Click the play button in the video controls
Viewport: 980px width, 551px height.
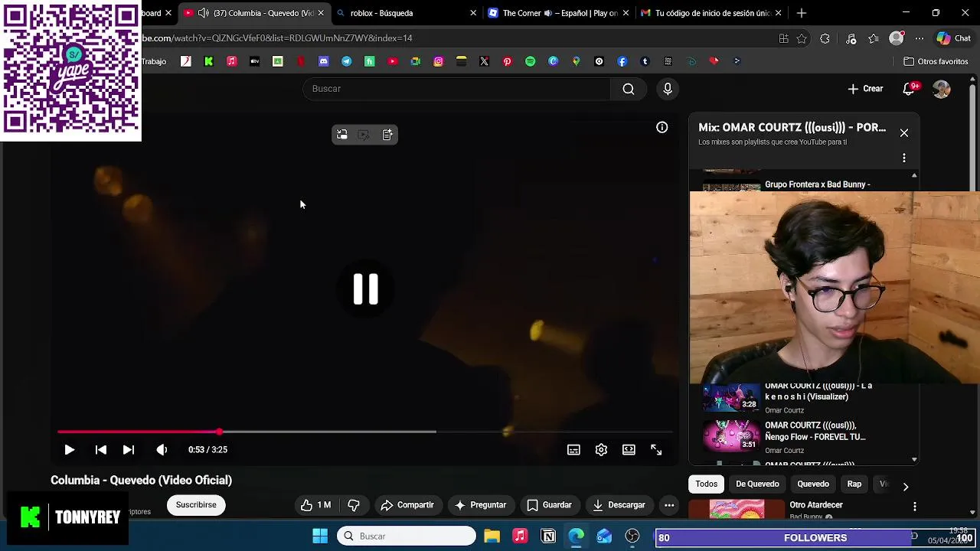pyautogui.click(x=69, y=450)
